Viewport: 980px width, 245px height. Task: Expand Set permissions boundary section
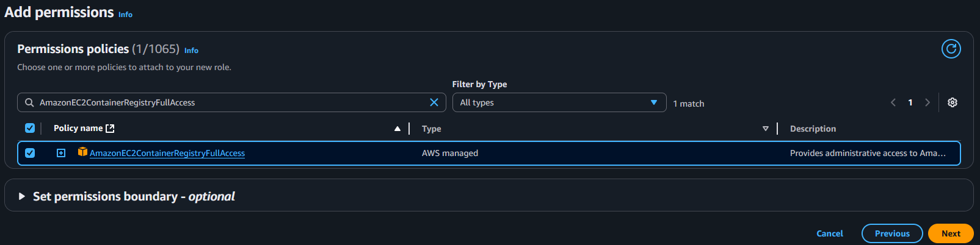click(x=22, y=196)
